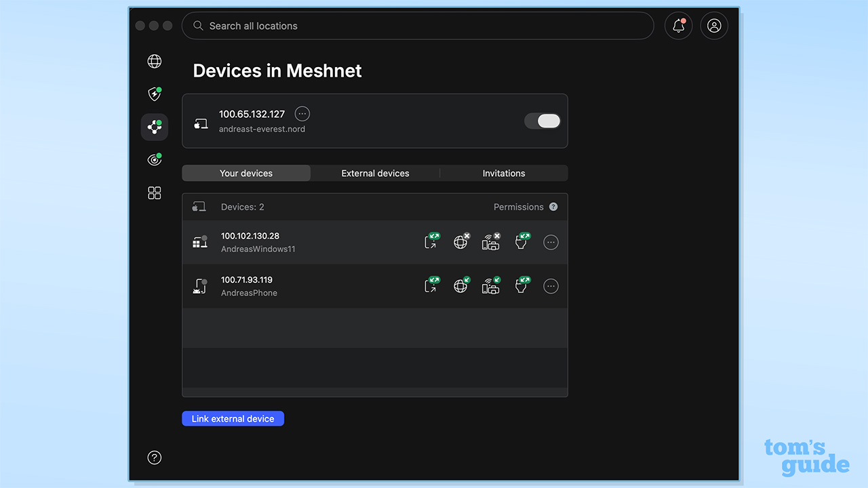The image size is (868, 488).
Task: Click the Link external device button
Action: pyautogui.click(x=233, y=418)
